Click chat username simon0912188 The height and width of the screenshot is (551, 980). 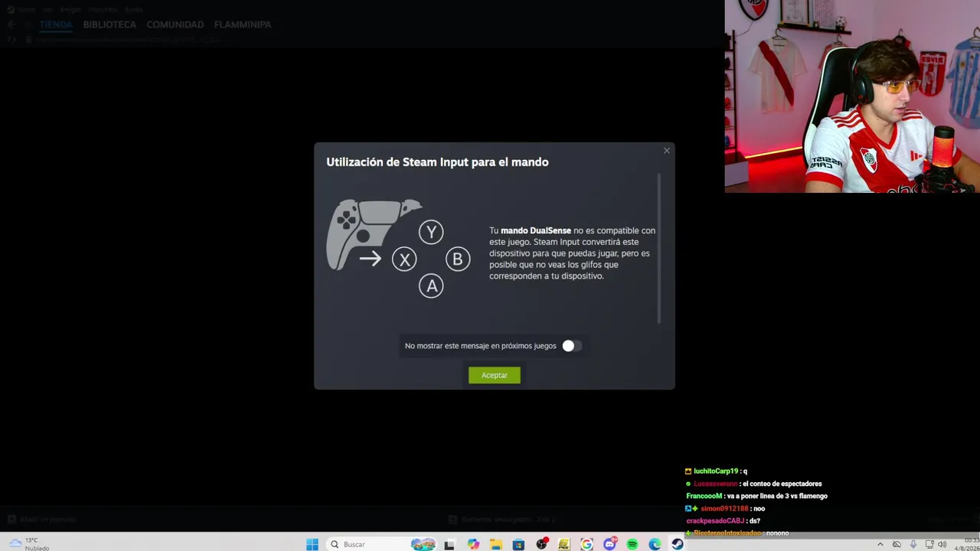click(724, 508)
